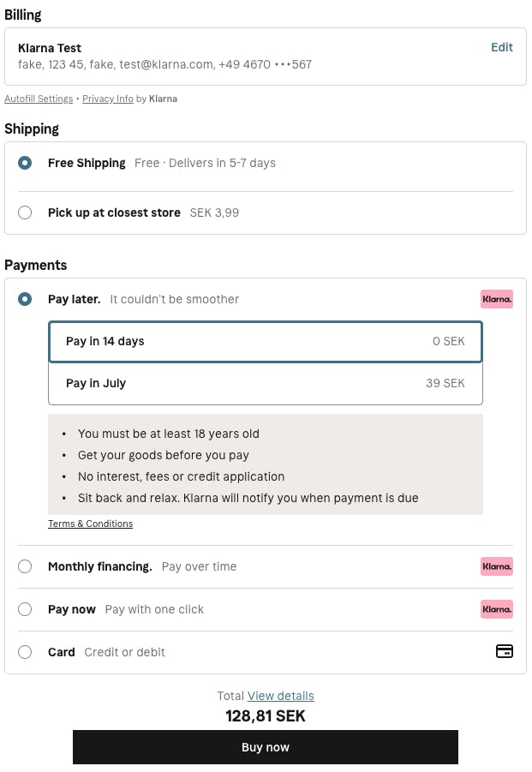Select the Free Shipping radio button

coord(25,163)
